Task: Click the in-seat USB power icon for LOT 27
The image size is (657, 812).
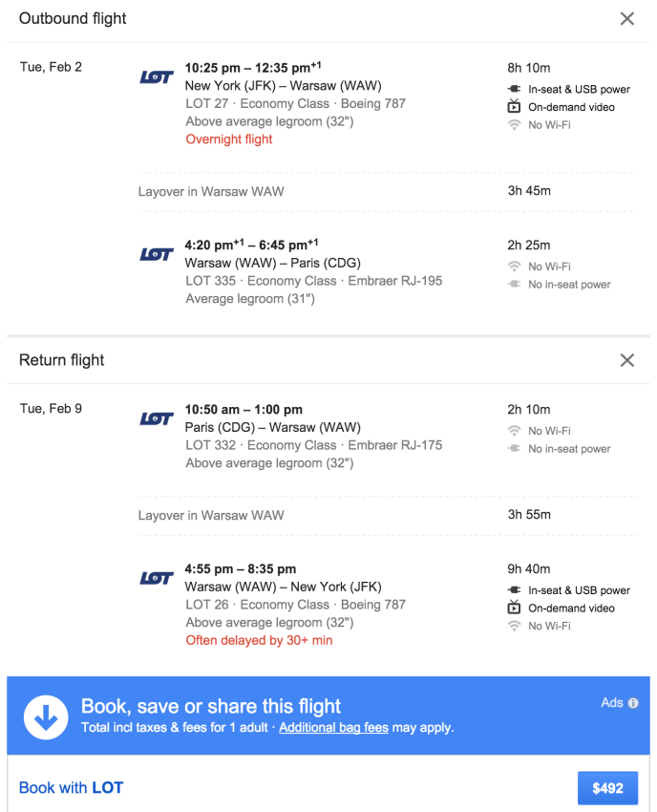Action: (x=514, y=89)
